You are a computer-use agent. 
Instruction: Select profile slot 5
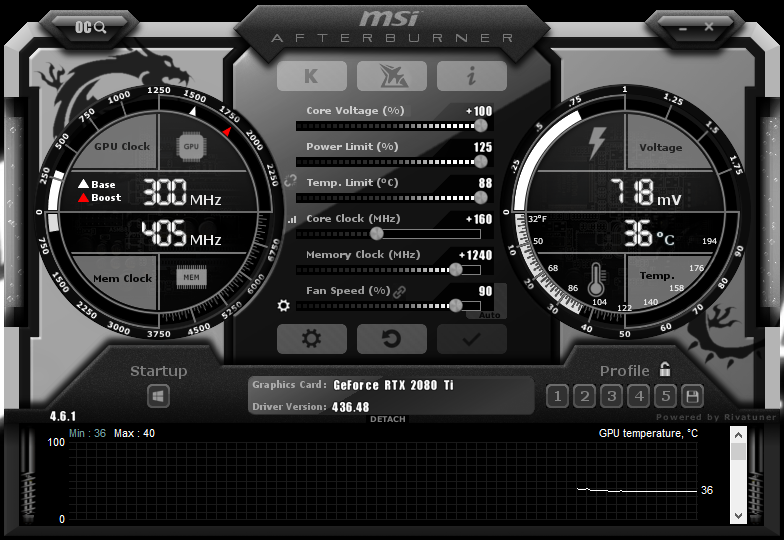[x=666, y=396]
